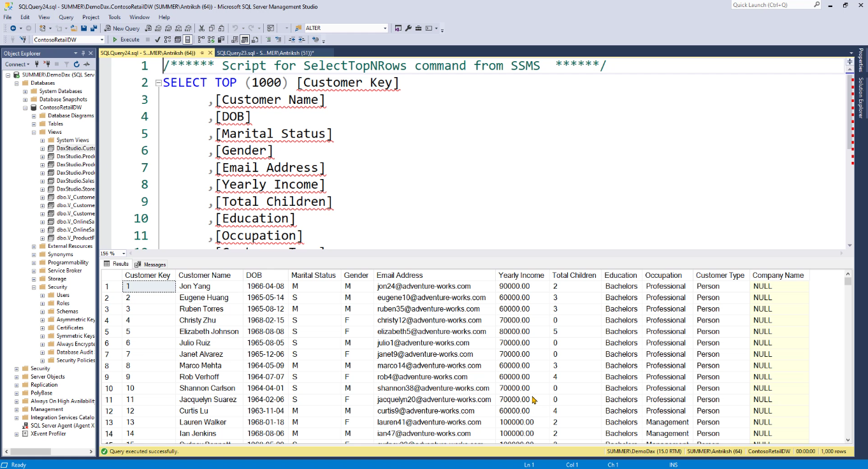The image size is (868, 469).
Task: Open the Tools menu
Action: point(114,17)
